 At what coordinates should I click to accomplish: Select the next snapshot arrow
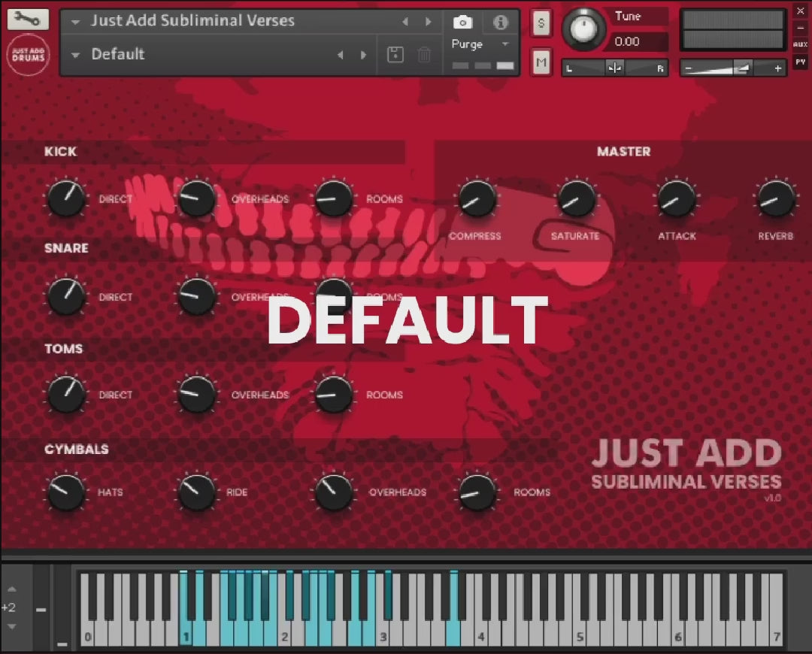point(364,55)
